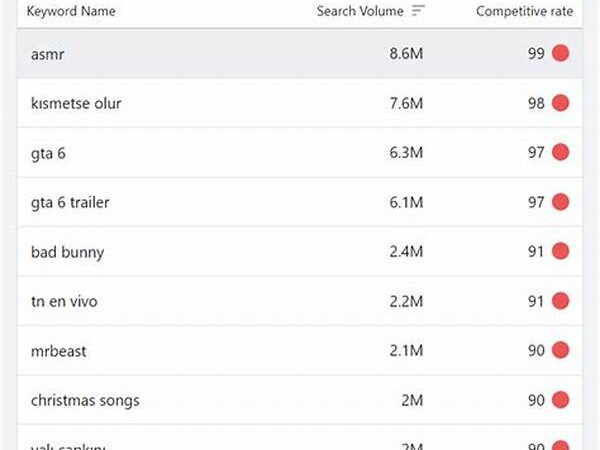The width and height of the screenshot is (600, 450).
Task: Click competitive rate 90 for christmas songs
Action: pos(536,401)
